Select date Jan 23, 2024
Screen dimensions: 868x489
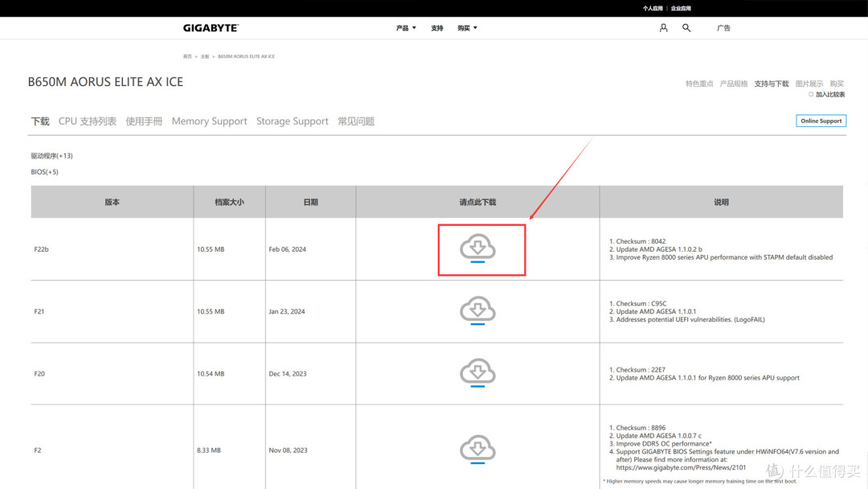(287, 311)
